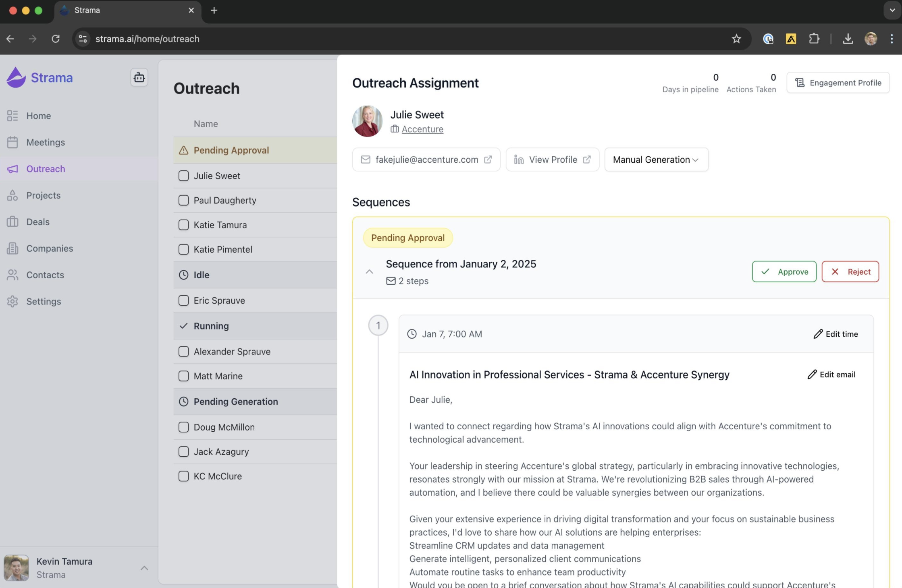Click the pencil Edit time icon
The width and height of the screenshot is (902, 588).
click(818, 334)
